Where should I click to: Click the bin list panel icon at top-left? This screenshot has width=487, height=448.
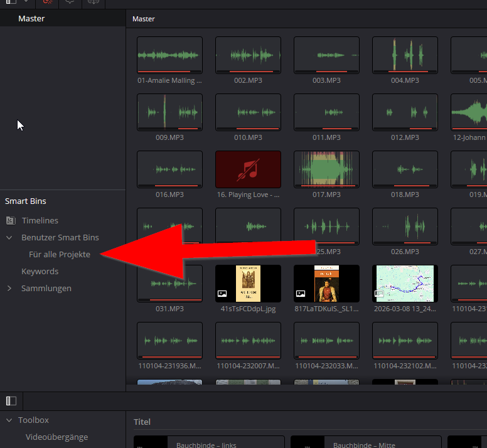pos(11,3)
